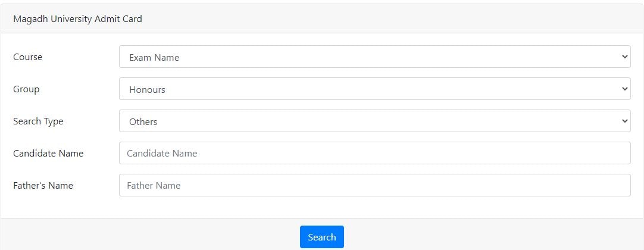Select the 'Honours' value text in Group
644x250 pixels.
click(147, 90)
